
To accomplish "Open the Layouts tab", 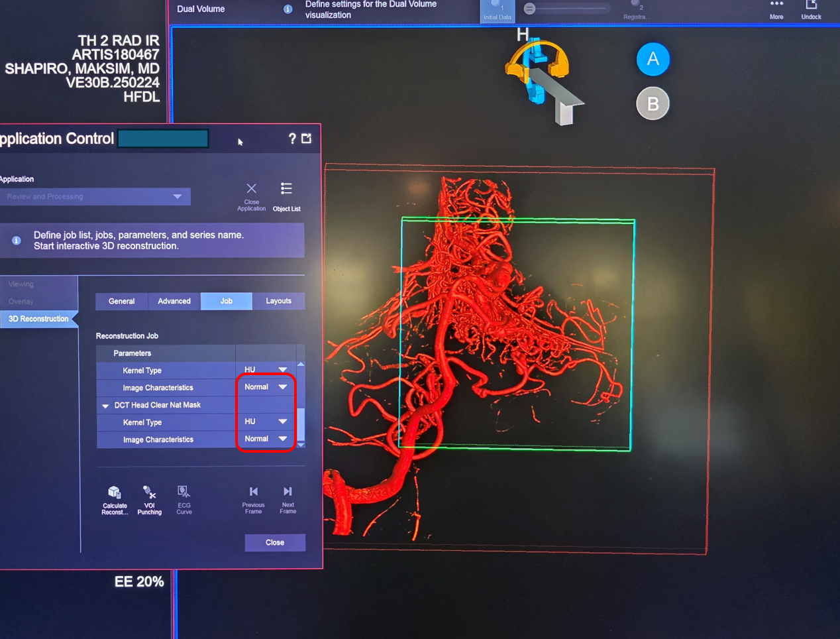I will click(x=278, y=301).
